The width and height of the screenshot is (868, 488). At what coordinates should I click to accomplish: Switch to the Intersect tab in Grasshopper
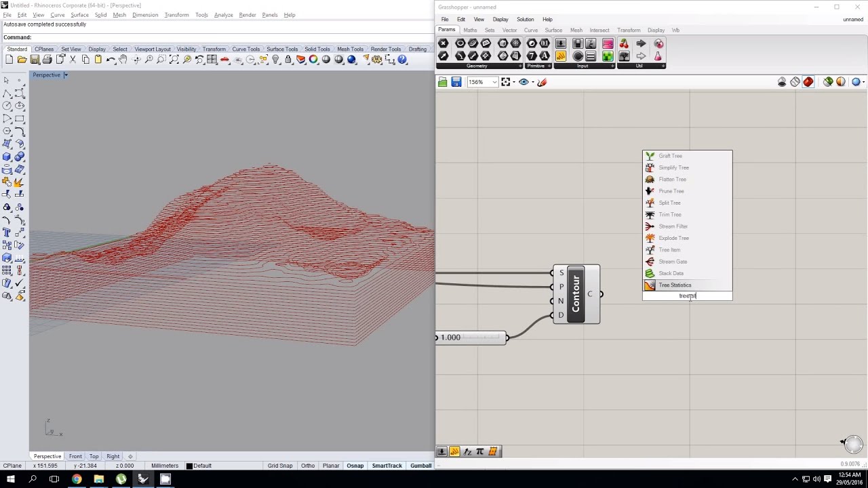pos(599,30)
